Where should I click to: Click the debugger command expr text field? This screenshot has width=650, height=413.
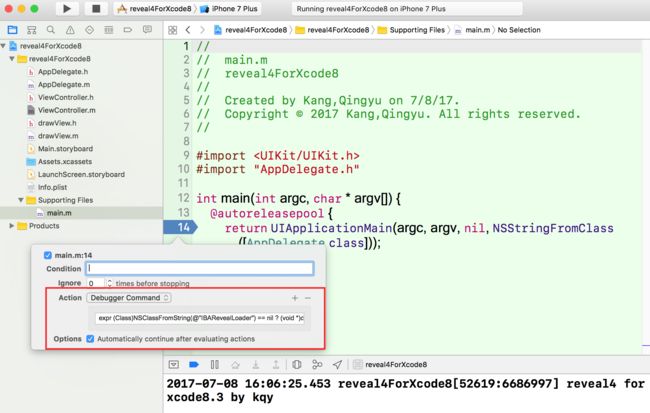click(x=201, y=318)
